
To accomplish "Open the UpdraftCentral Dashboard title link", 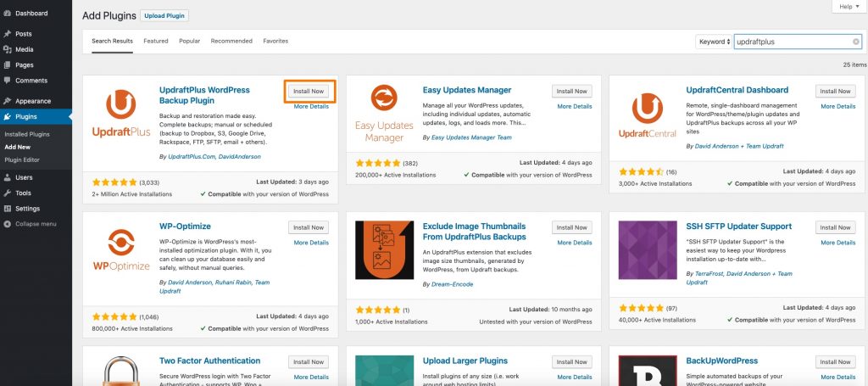I will [x=737, y=90].
